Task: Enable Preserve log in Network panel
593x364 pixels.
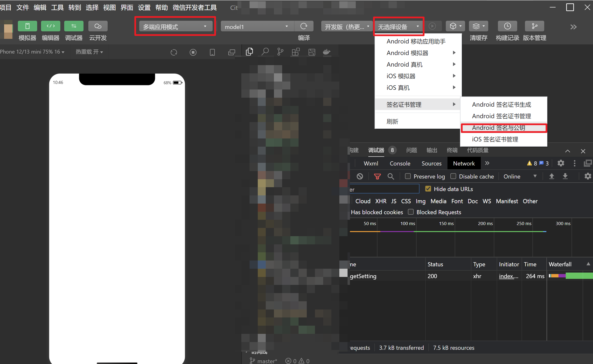Action: click(408, 176)
